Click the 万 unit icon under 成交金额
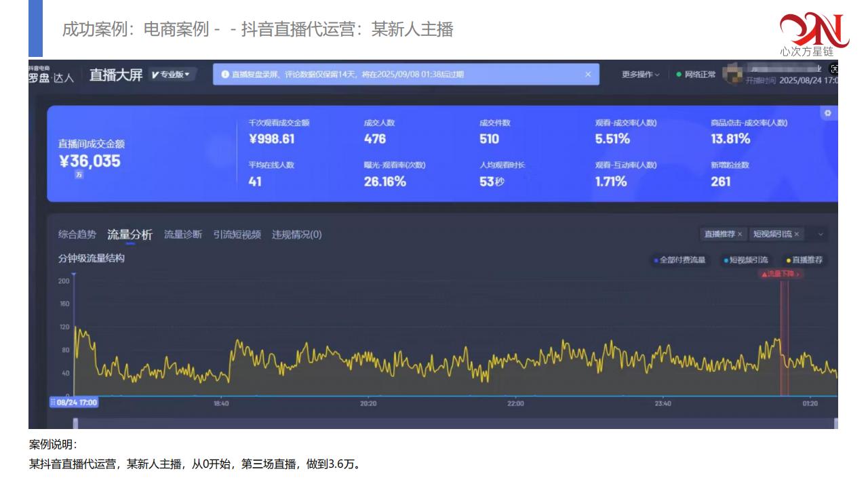Viewport: 868px width, 488px height. click(x=79, y=174)
